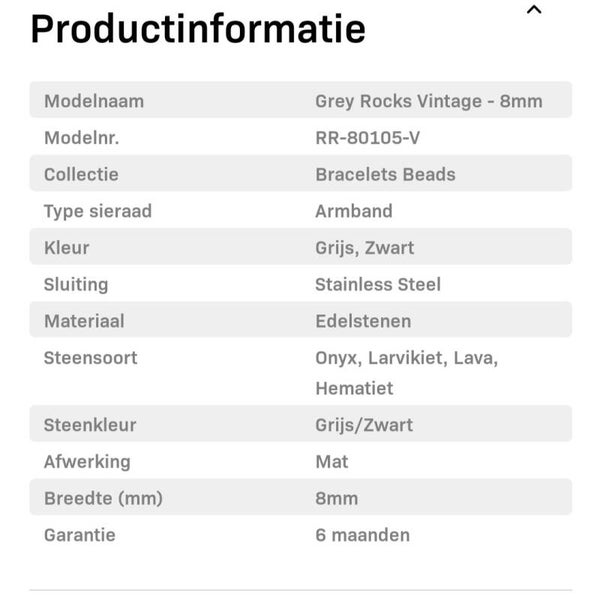
Task: Click the Grey Rocks Vintage - 8mm value
Action: pos(429,101)
